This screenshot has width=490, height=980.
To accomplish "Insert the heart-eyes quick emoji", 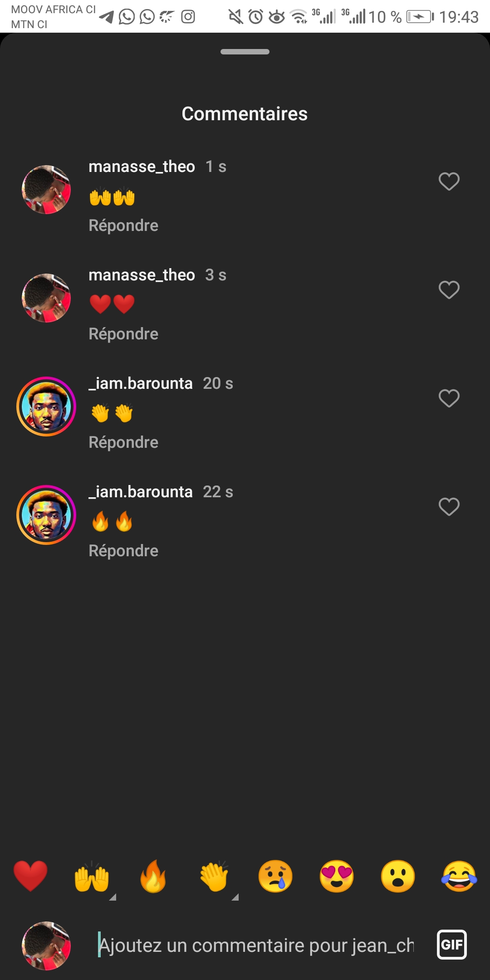I will (337, 876).
